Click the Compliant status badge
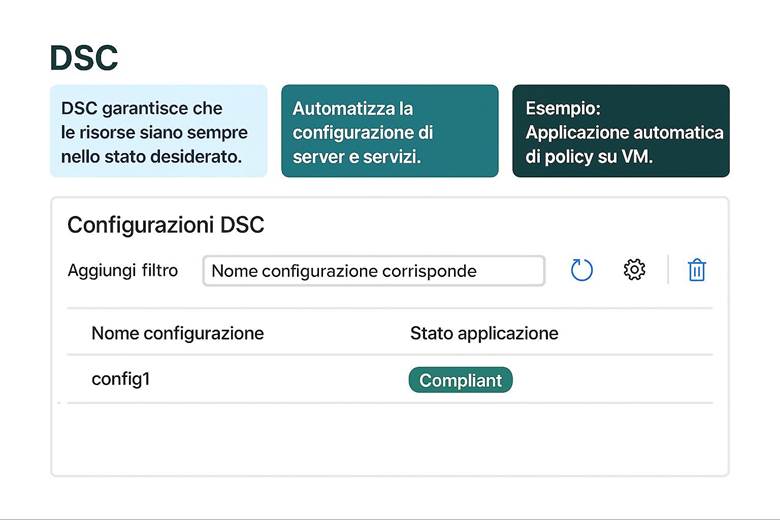Image resolution: width=780 pixels, height=520 pixels. (461, 380)
